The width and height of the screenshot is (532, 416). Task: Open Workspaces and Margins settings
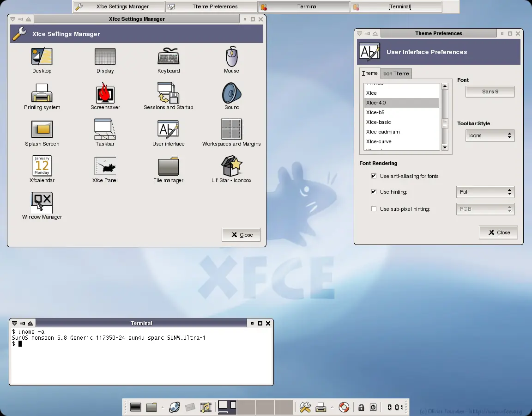[231, 129]
